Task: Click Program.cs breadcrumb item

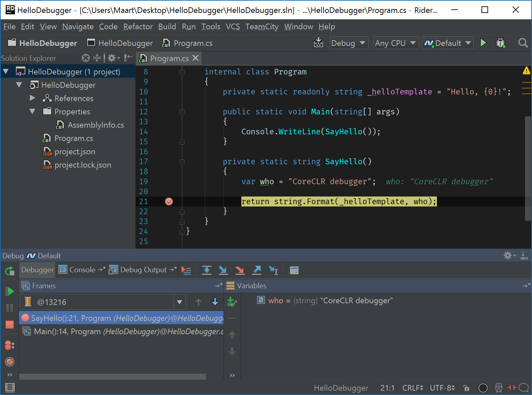Action: 187,43
